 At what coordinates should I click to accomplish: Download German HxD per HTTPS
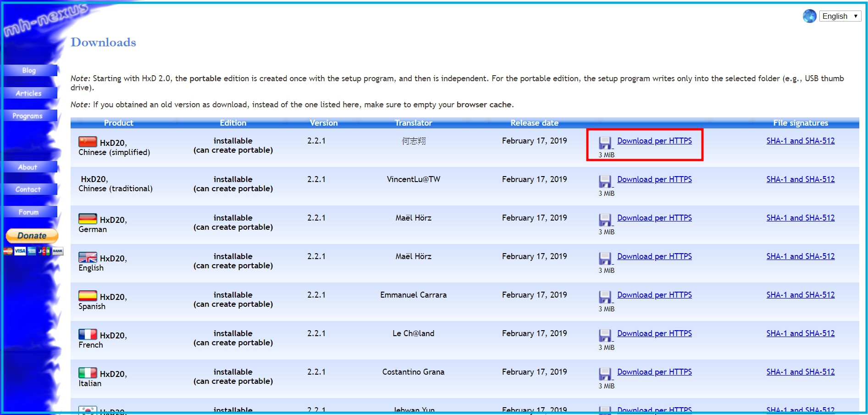654,218
